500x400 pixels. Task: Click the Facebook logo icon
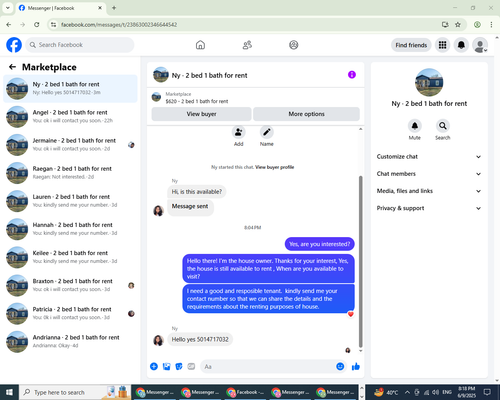coord(14,45)
